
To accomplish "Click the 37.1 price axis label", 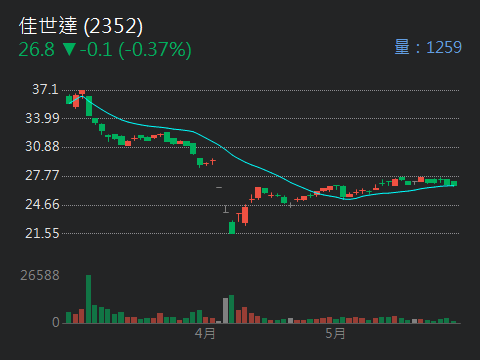I will click(45, 90).
